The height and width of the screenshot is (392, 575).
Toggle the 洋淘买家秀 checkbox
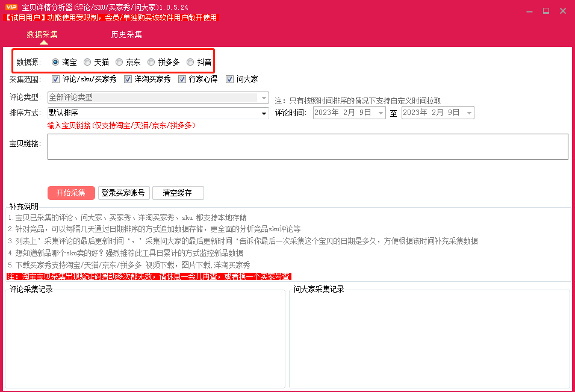(128, 79)
